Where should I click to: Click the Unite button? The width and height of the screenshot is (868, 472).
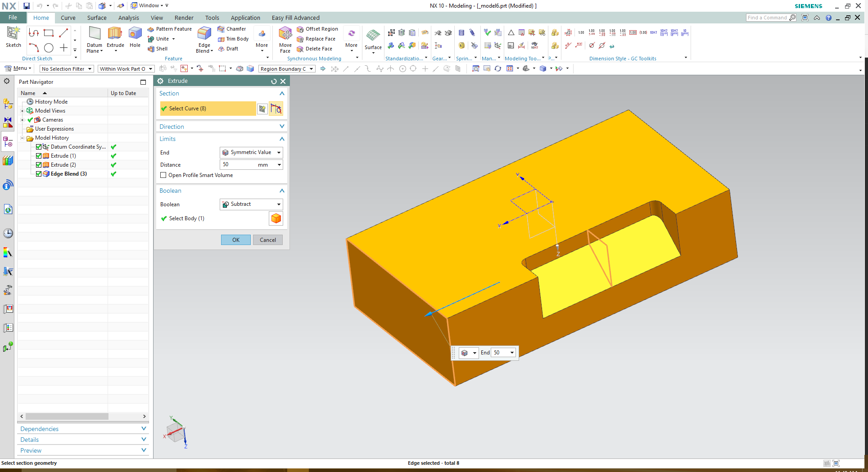tap(161, 39)
